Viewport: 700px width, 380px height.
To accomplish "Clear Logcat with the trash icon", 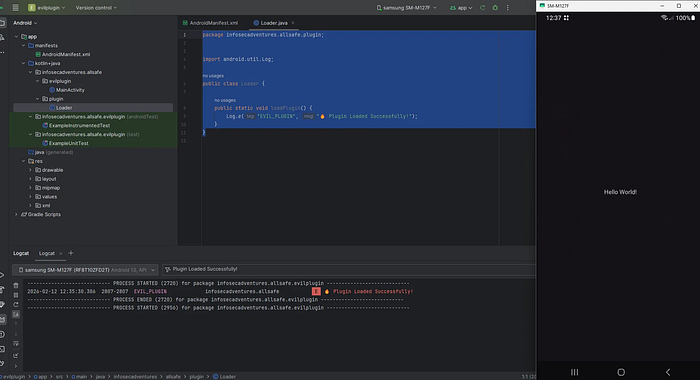I will pos(16,285).
